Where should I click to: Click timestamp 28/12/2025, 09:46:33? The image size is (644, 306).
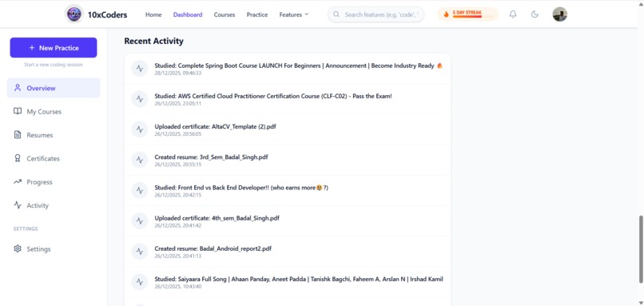(x=178, y=74)
